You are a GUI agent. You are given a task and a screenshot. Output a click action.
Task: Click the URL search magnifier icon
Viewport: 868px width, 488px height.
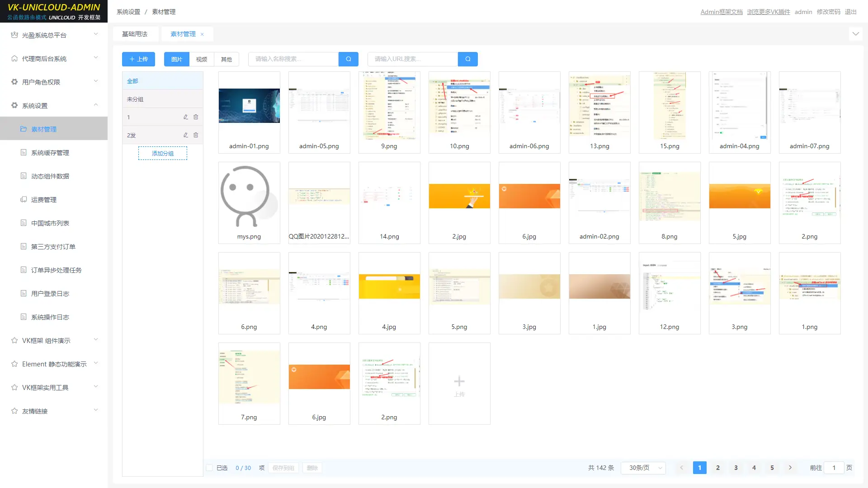(x=467, y=59)
